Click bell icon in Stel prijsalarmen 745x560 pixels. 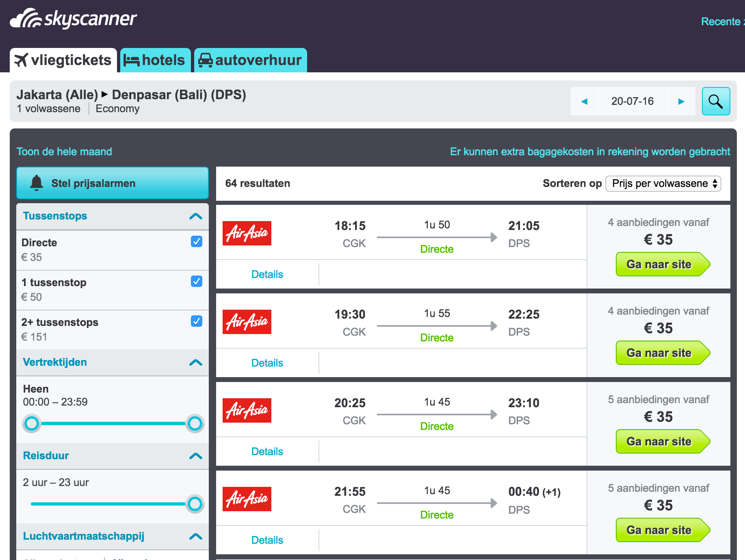coord(37,183)
